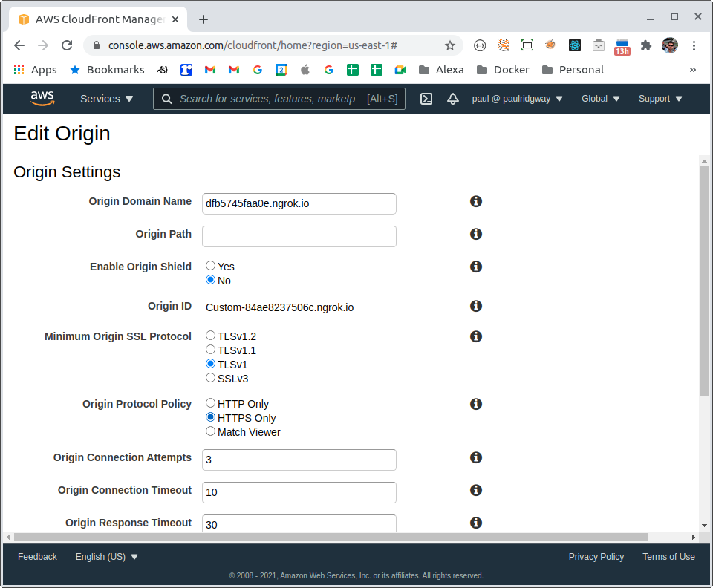The width and height of the screenshot is (713, 588).
Task: Show more bookmarks with the chevron
Action: (x=692, y=70)
